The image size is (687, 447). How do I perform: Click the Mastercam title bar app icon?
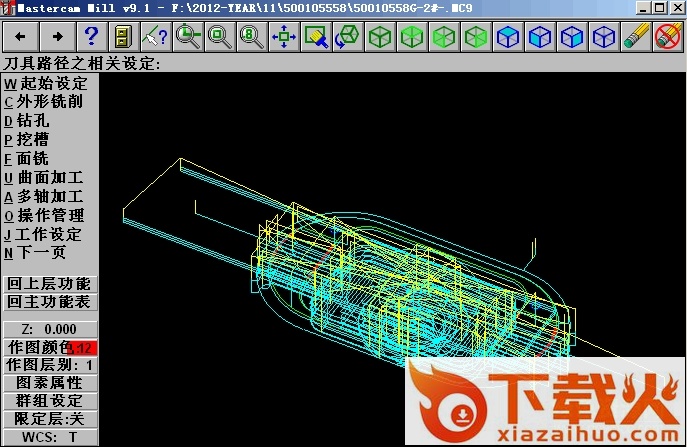point(8,8)
